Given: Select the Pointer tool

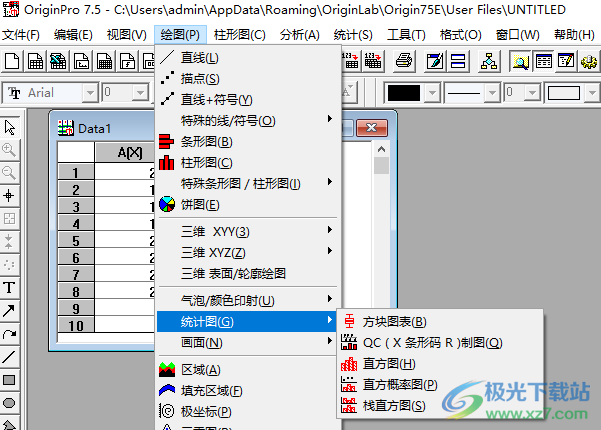Looking at the screenshot, I should coord(10,127).
